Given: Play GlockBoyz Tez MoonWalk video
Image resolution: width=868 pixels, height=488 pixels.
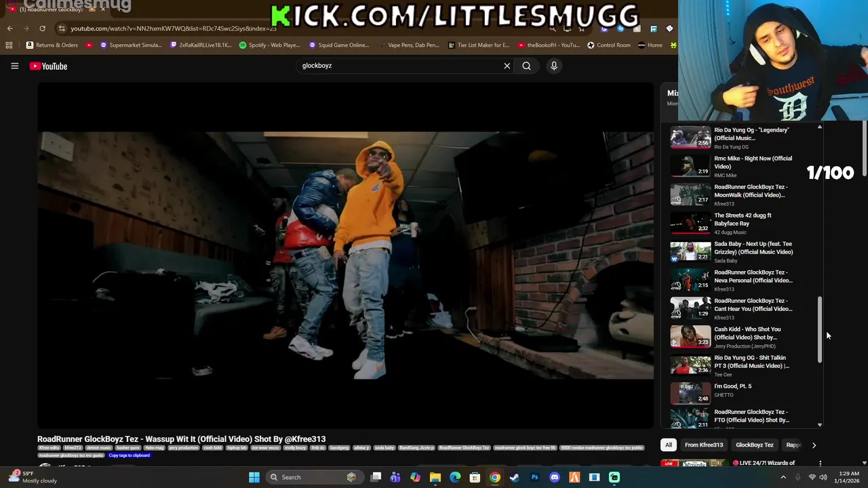Looking at the screenshot, I should pyautogui.click(x=733, y=195).
